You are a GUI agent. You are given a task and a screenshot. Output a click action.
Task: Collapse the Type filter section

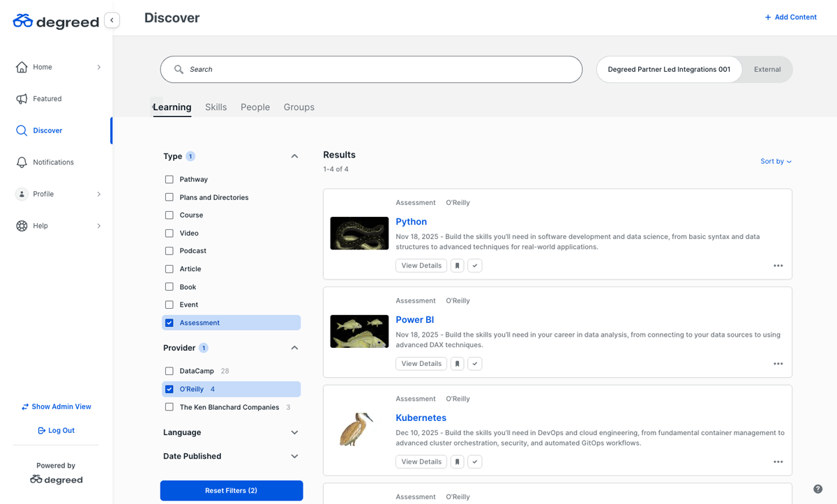tap(294, 156)
